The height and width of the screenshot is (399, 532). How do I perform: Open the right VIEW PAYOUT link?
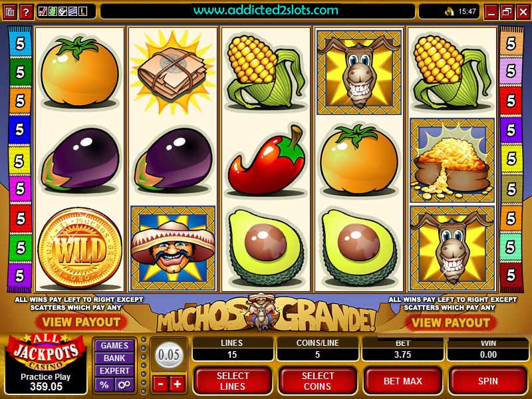point(451,323)
